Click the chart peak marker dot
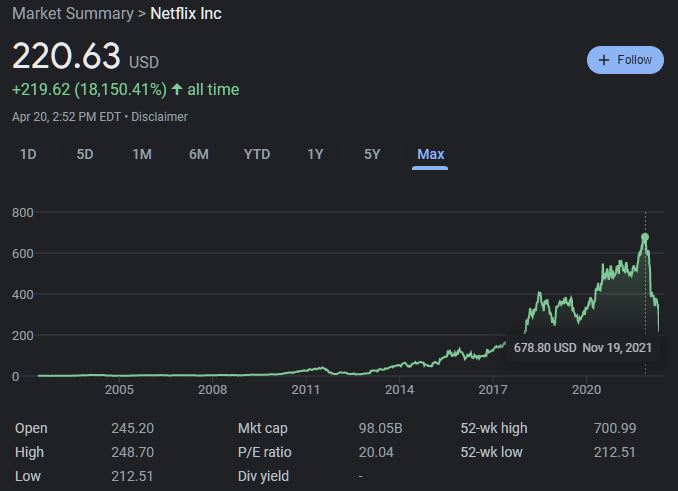Image resolution: width=678 pixels, height=491 pixels. coord(645,237)
